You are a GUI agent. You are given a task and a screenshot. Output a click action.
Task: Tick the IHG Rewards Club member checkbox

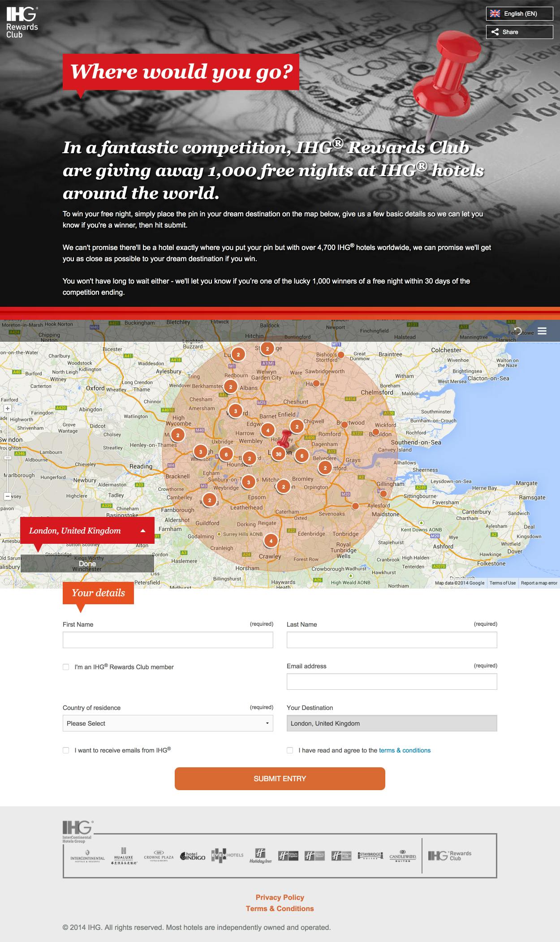[x=66, y=667]
